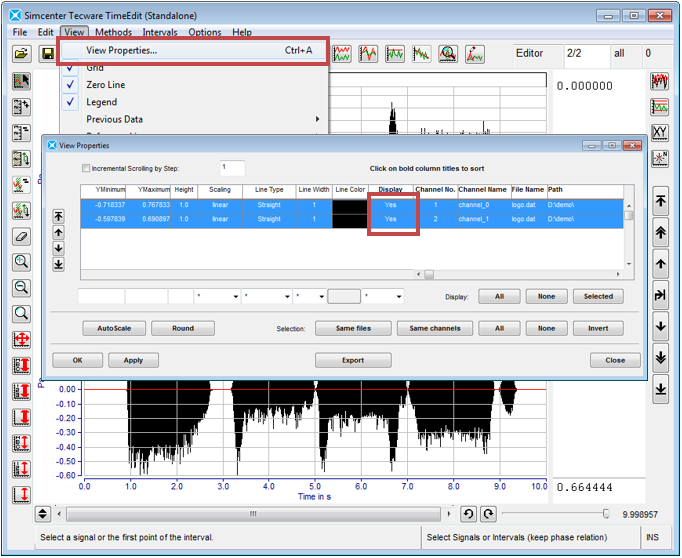Click the undo arrow beside bottom scrollbar
Viewport: 682px width, 558px height.
468,514
